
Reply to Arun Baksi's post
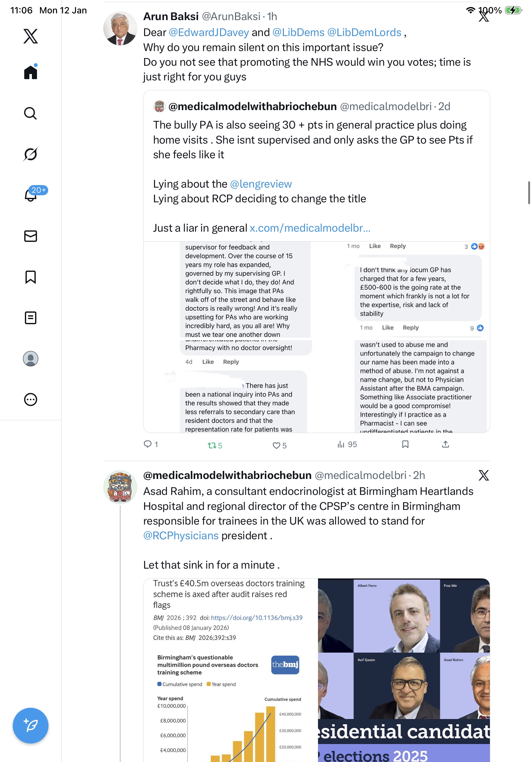click(x=148, y=444)
